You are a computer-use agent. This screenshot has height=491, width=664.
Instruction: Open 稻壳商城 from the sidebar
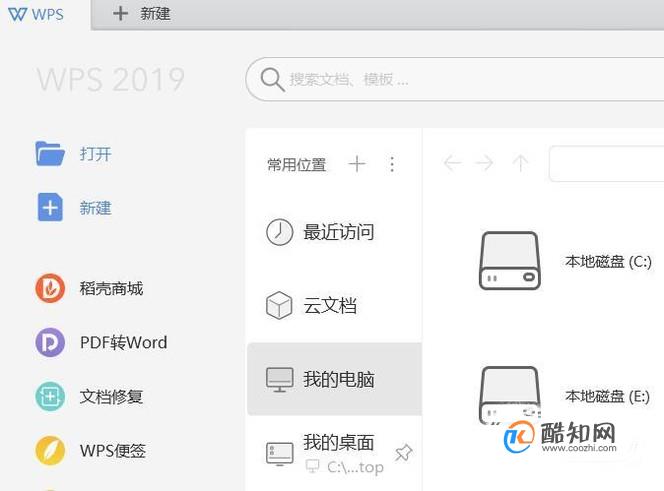pyautogui.click(x=111, y=288)
